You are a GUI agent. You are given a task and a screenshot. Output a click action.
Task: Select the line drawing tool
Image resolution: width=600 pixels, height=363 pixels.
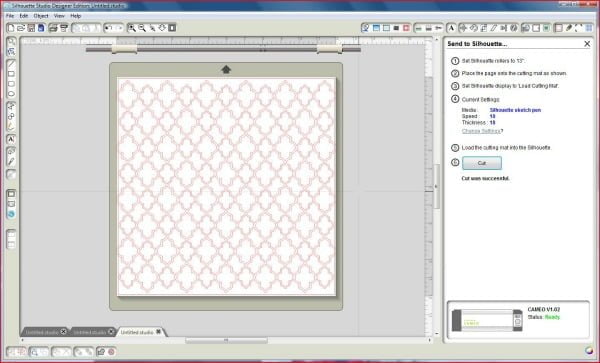11,63
